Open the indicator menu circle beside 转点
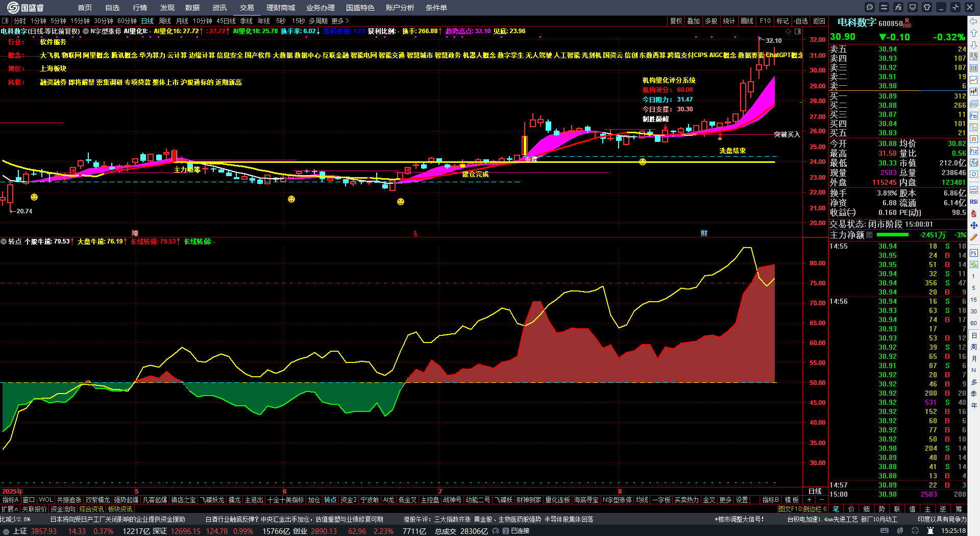 pos(4,241)
